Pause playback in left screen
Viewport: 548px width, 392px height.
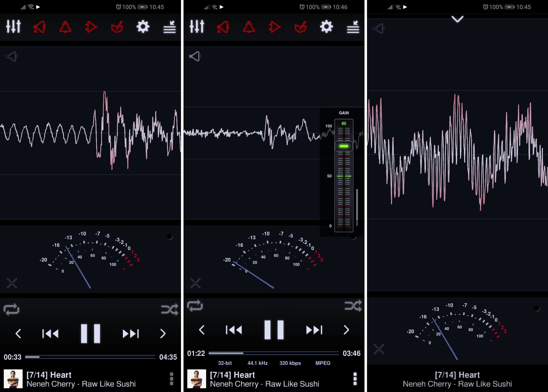[x=90, y=334]
